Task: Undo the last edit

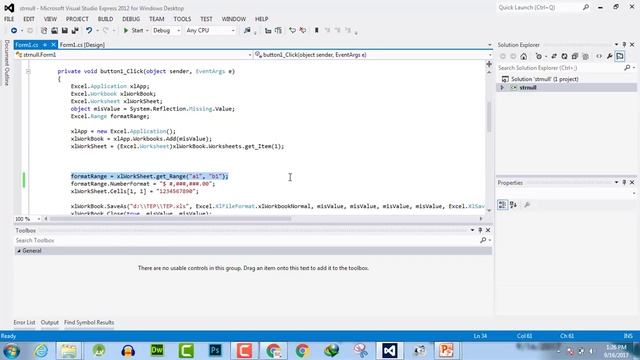Action: click(x=89, y=31)
